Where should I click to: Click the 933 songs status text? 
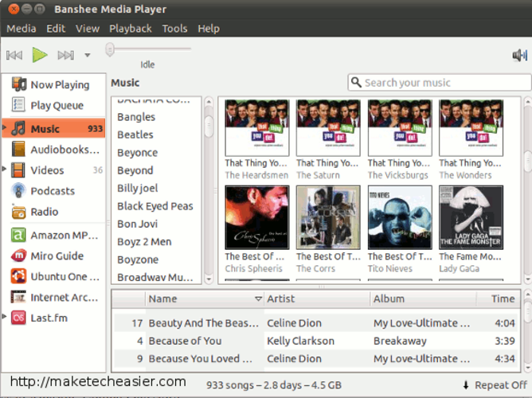point(274,385)
